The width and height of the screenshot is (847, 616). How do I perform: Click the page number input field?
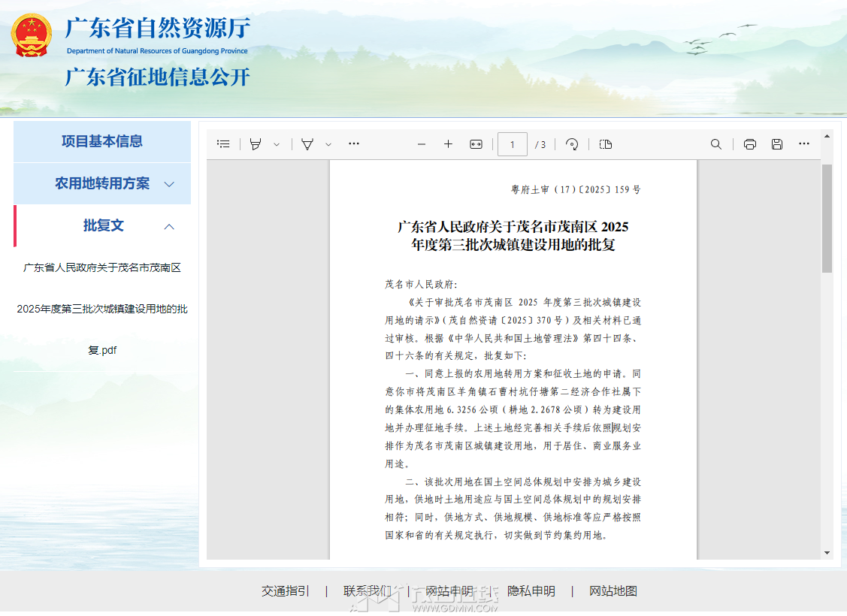pos(512,144)
